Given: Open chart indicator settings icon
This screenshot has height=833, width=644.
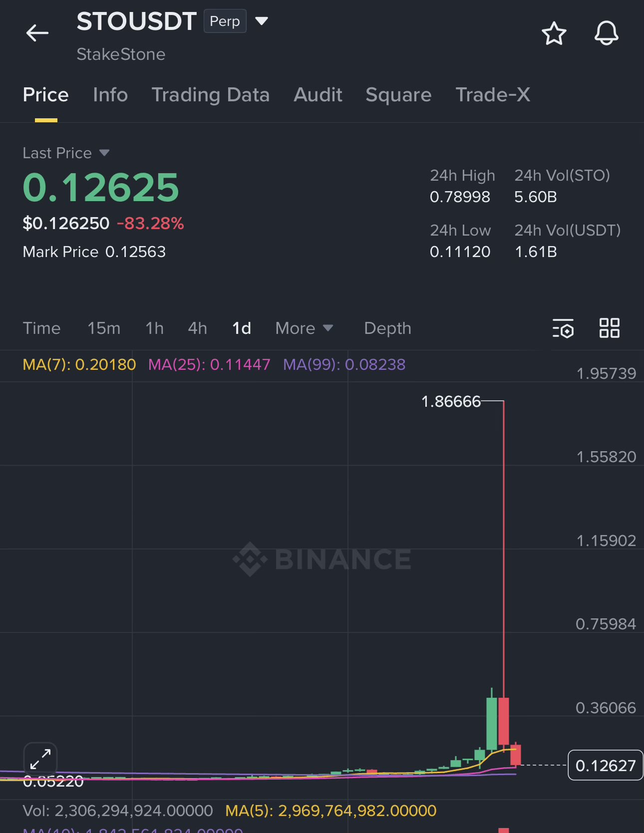Looking at the screenshot, I should coord(563,328).
